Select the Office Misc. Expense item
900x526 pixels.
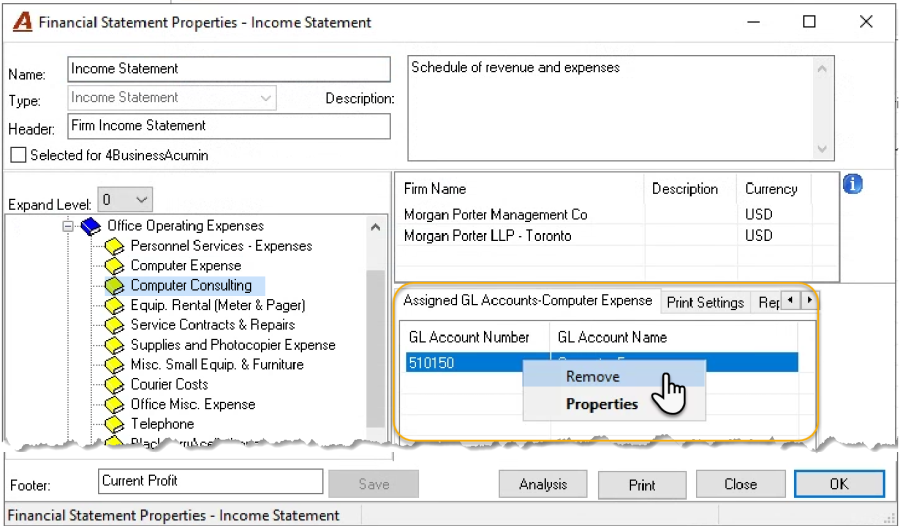193,404
